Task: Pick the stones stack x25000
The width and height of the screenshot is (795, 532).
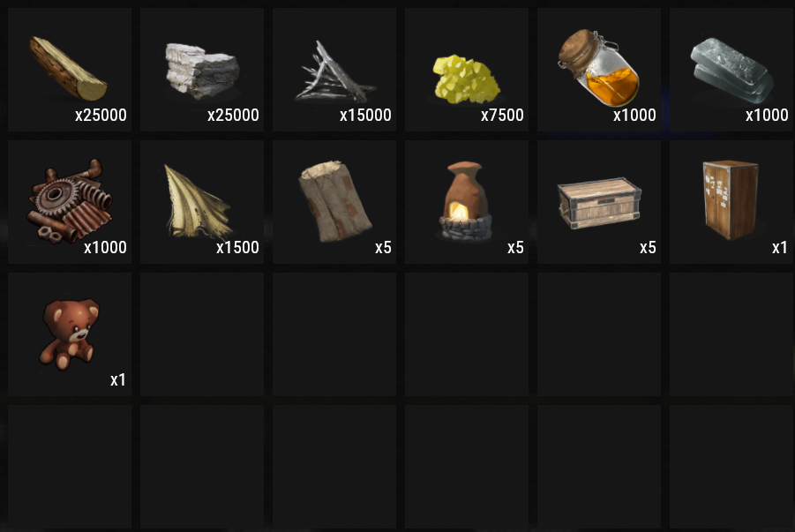Action: click(202, 70)
